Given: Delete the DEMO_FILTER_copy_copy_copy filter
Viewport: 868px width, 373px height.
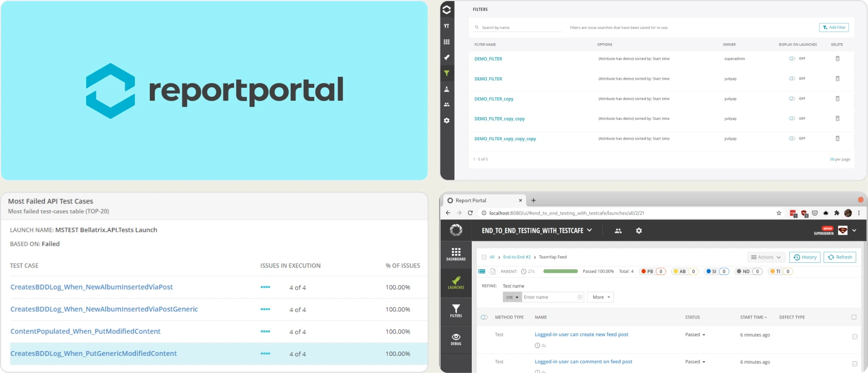Looking at the screenshot, I should pos(837,139).
